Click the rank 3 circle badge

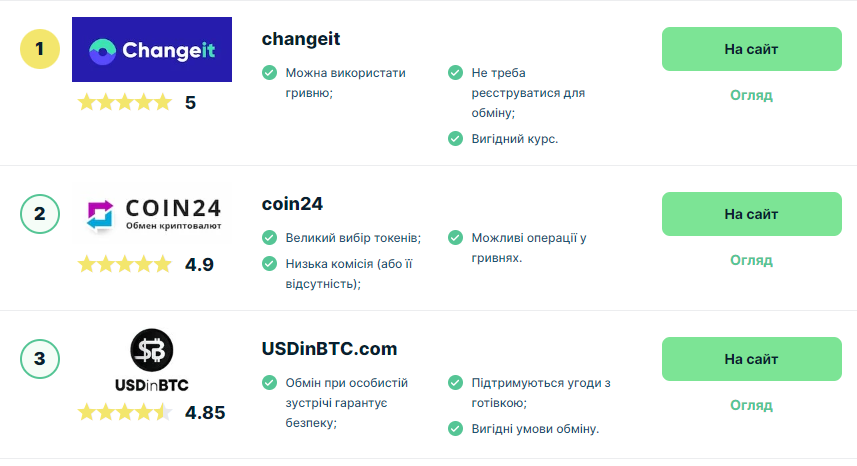(40, 358)
